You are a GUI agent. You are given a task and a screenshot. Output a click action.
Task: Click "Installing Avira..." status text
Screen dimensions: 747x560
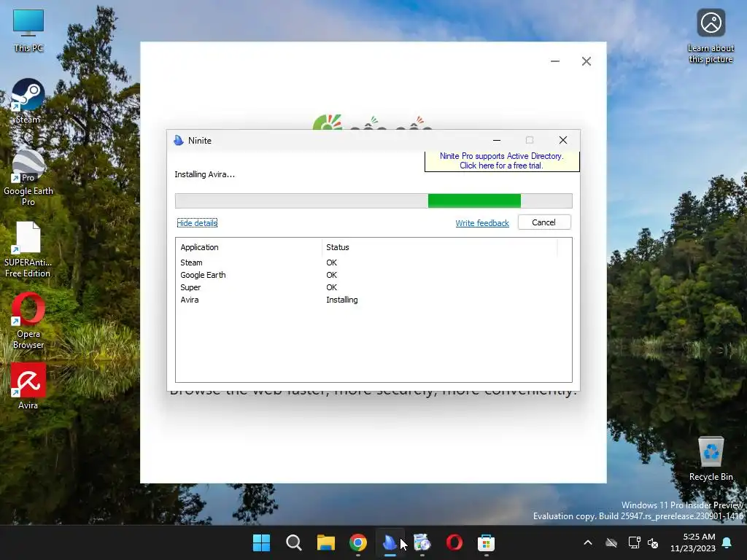point(205,174)
